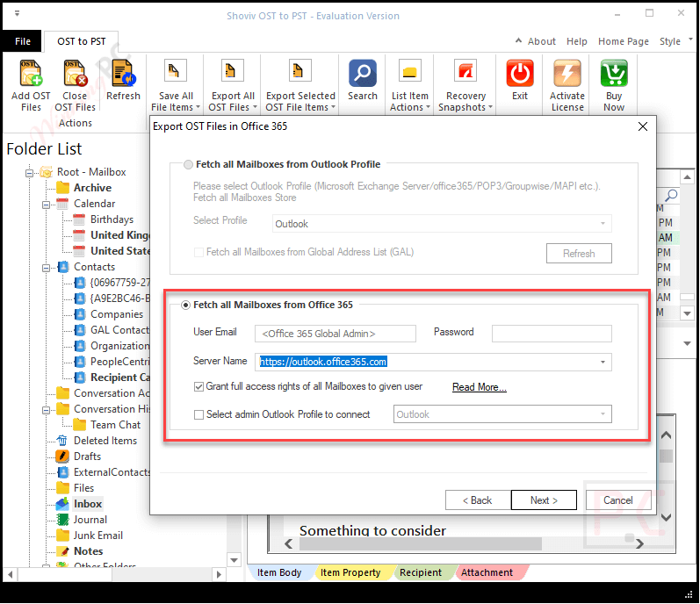
Task: Open Export All OST Files
Action: coord(233,86)
